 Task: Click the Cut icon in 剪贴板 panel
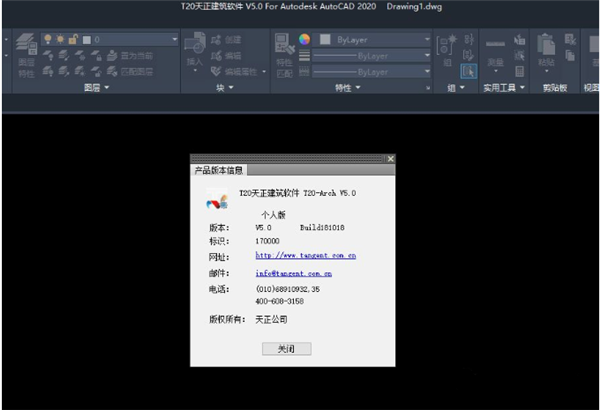tap(570, 39)
